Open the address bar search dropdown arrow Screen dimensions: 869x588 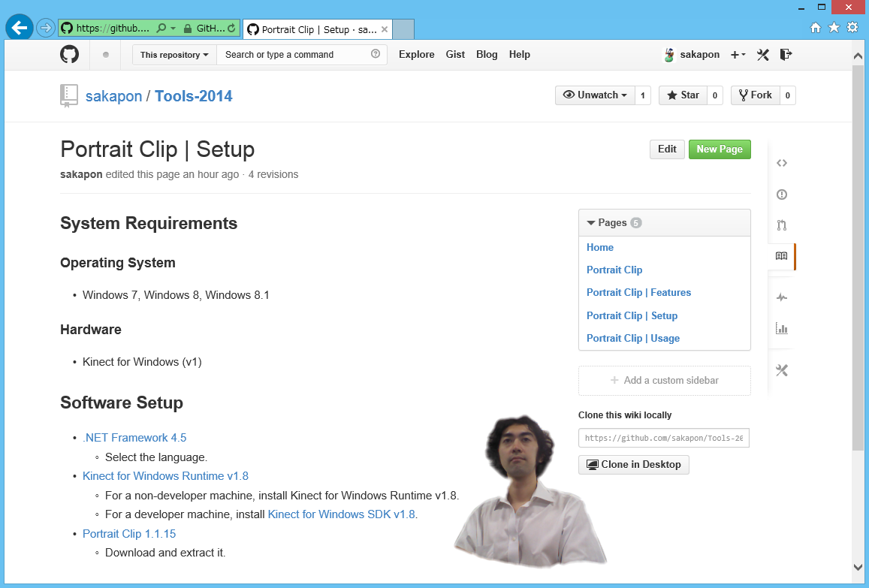[x=173, y=28]
